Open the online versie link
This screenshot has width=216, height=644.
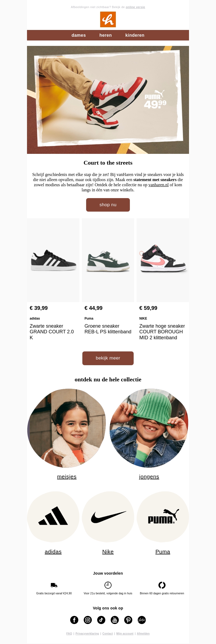coord(135,7)
